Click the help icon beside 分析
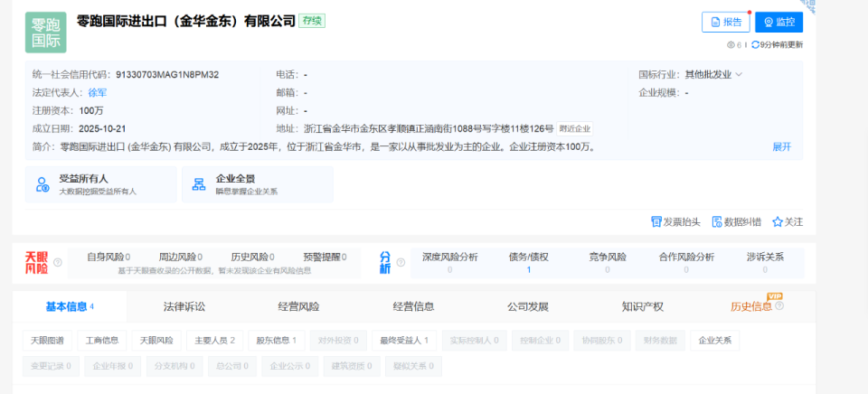 pos(401,262)
